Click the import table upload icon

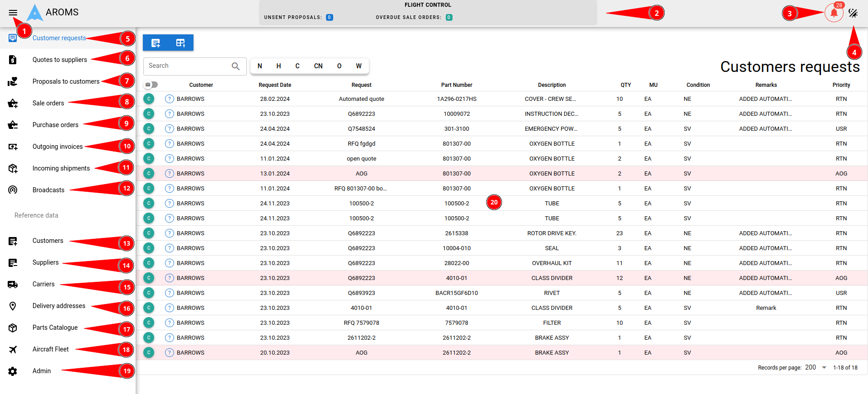[x=180, y=43]
